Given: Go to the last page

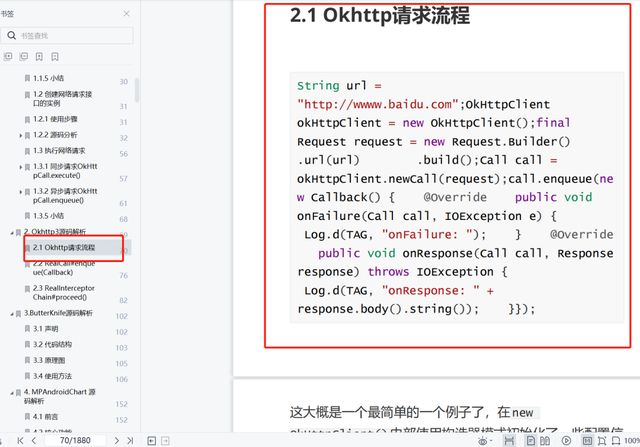Looking at the screenshot, I should [130, 440].
